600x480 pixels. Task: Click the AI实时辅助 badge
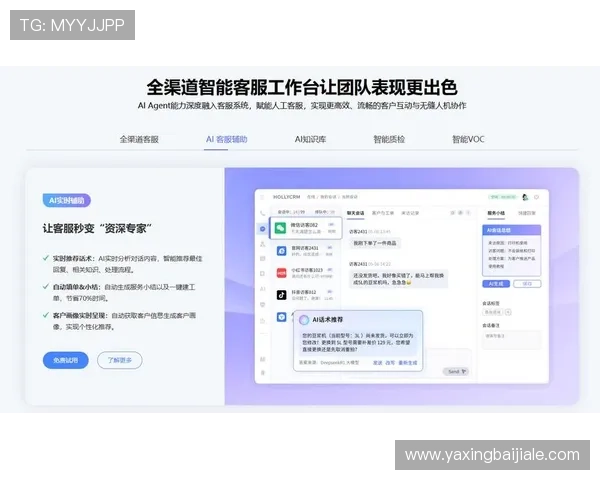click(x=67, y=200)
